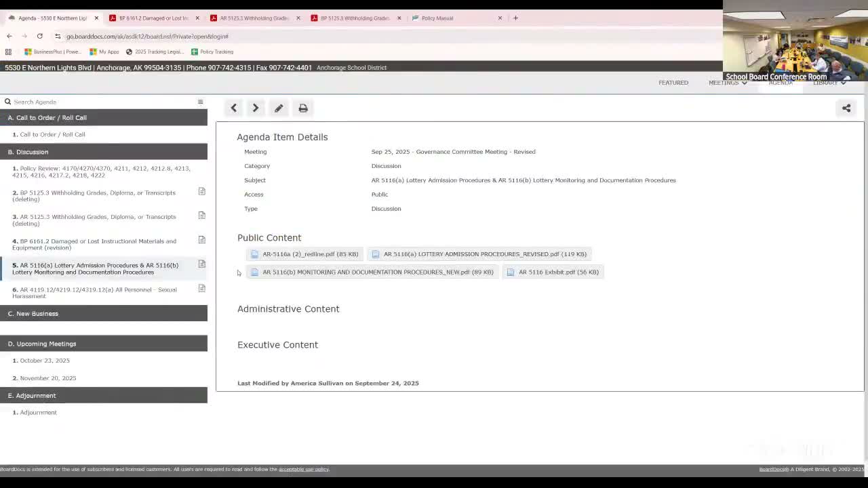
Task: Open document icon for AR 5116(a) lottery item
Action: coord(201,264)
